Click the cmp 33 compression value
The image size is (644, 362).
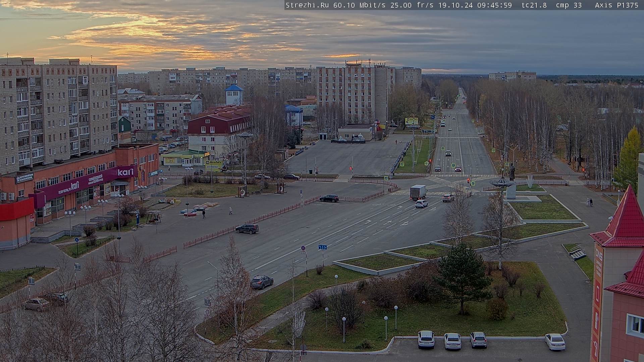pos(569,5)
